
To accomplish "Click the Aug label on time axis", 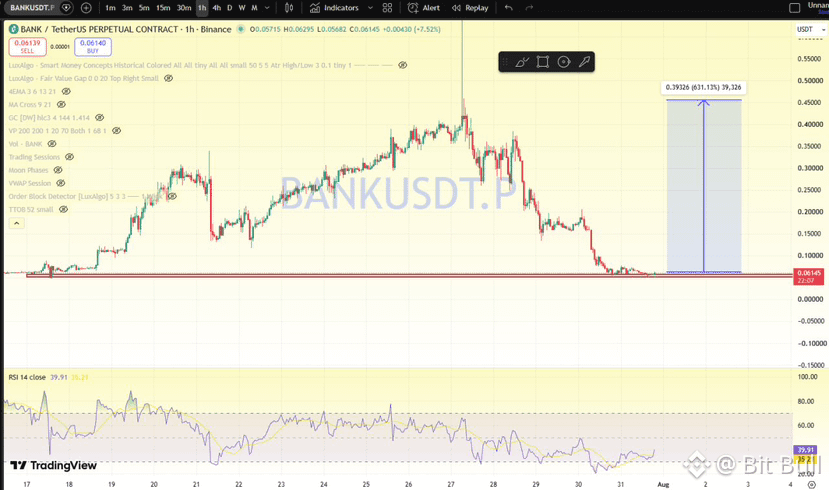I will tap(663, 484).
